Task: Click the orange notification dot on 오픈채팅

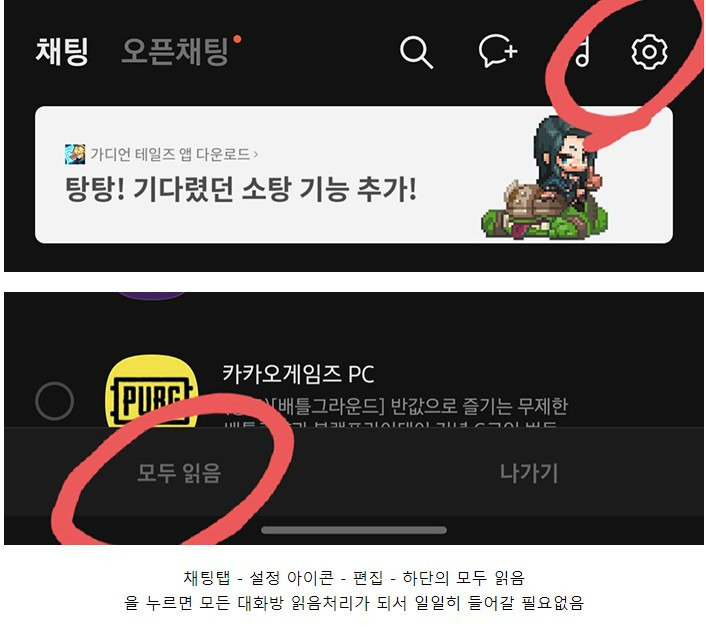Action: (x=237, y=39)
